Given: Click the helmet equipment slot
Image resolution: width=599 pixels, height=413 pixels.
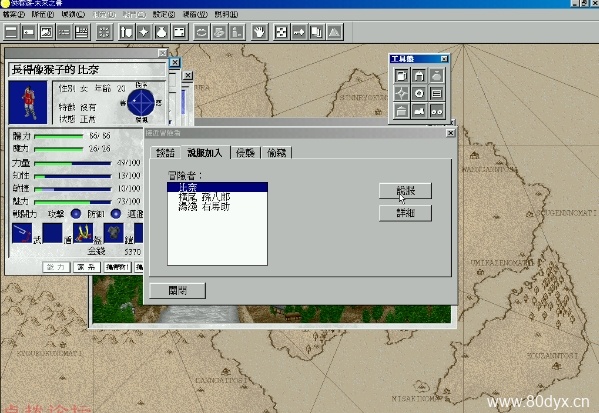Looking at the screenshot, I should point(83,233).
